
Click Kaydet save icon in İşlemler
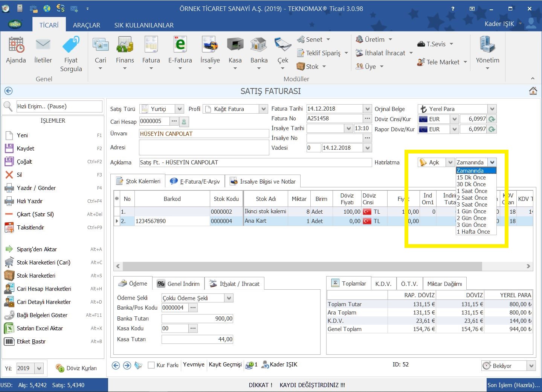pos(9,149)
